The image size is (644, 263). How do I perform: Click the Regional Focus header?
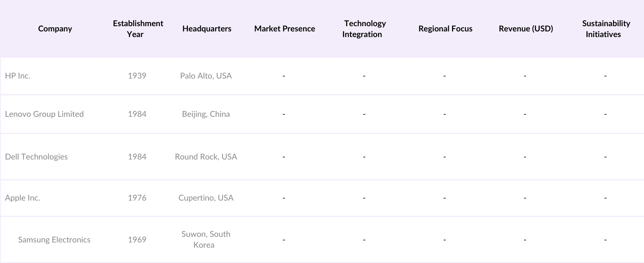click(445, 29)
